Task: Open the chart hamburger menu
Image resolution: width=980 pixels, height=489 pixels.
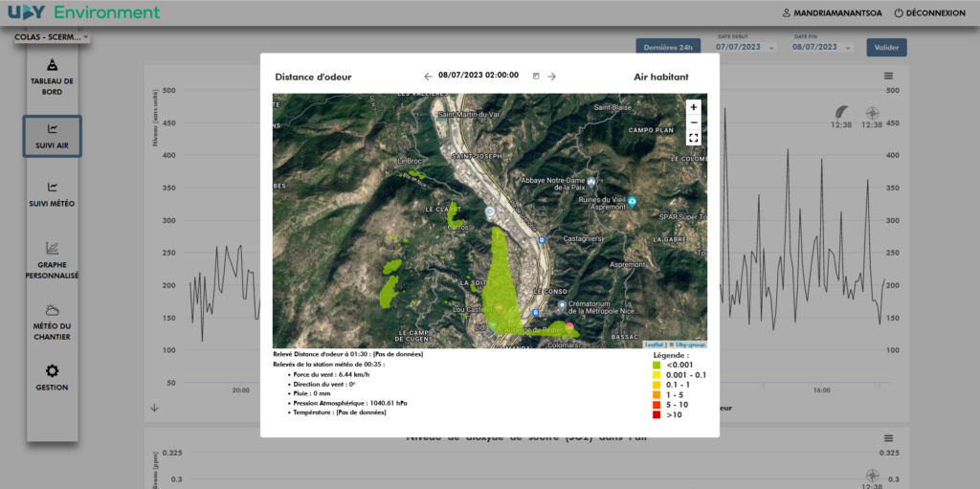Action: 888,76
